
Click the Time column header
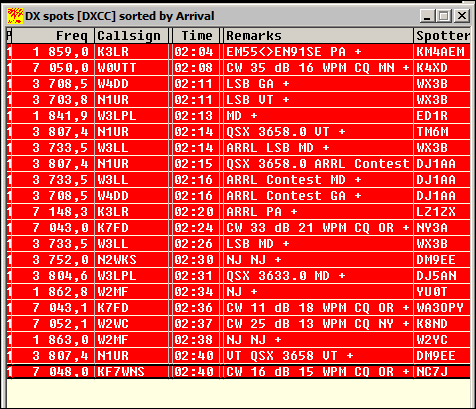pyautogui.click(x=196, y=36)
